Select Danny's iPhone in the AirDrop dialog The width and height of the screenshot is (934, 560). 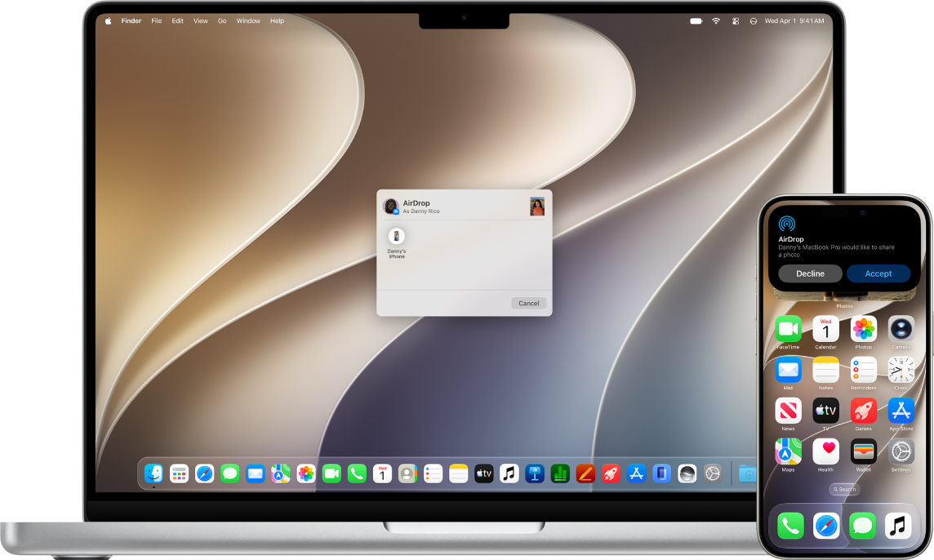(x=397, y=242)
